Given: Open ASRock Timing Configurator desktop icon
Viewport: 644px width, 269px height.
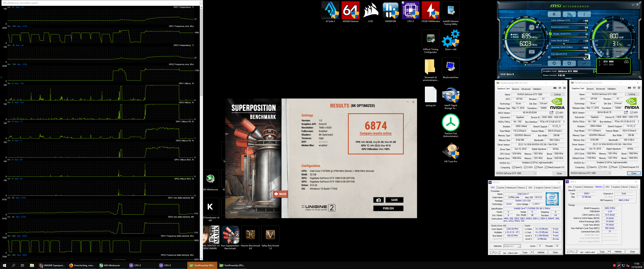Looking at the screenshot, I should 431,41.
